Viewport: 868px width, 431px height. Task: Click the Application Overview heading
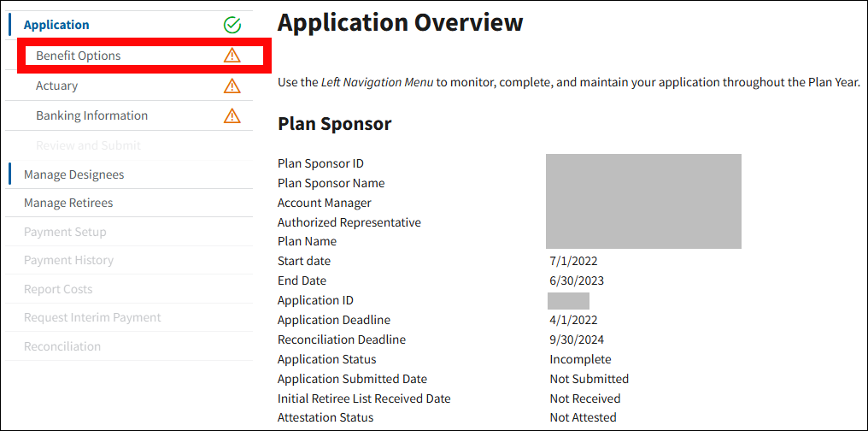(x=400, y=23)
